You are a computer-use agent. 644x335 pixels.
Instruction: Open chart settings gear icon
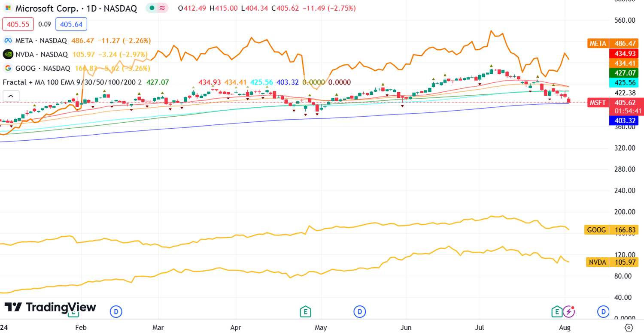coord(629,328)
